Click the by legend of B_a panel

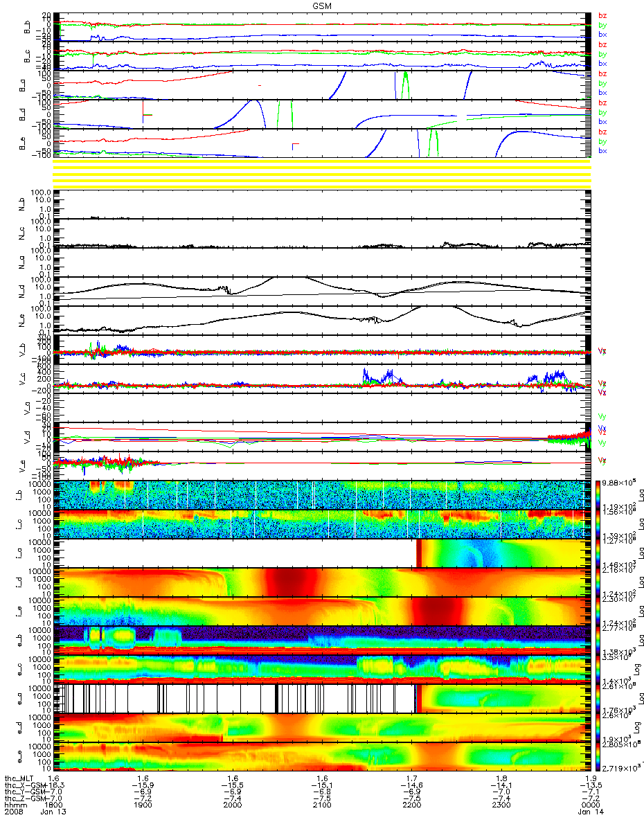click(602, 83)
